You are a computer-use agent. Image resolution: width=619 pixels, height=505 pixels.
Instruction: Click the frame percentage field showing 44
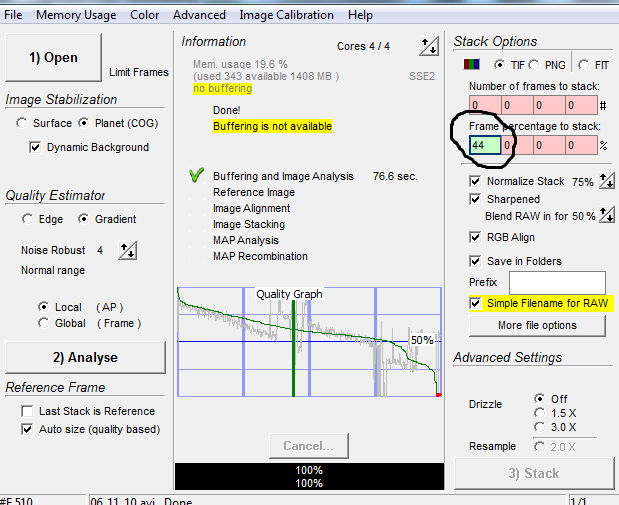click(483, 145)
